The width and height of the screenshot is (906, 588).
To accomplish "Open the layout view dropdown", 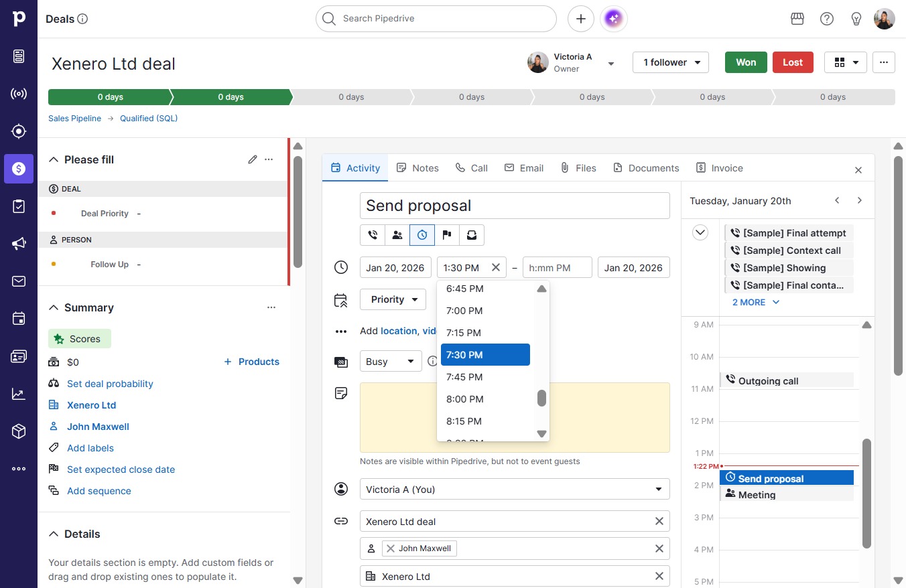I will [x=846, y=62].
